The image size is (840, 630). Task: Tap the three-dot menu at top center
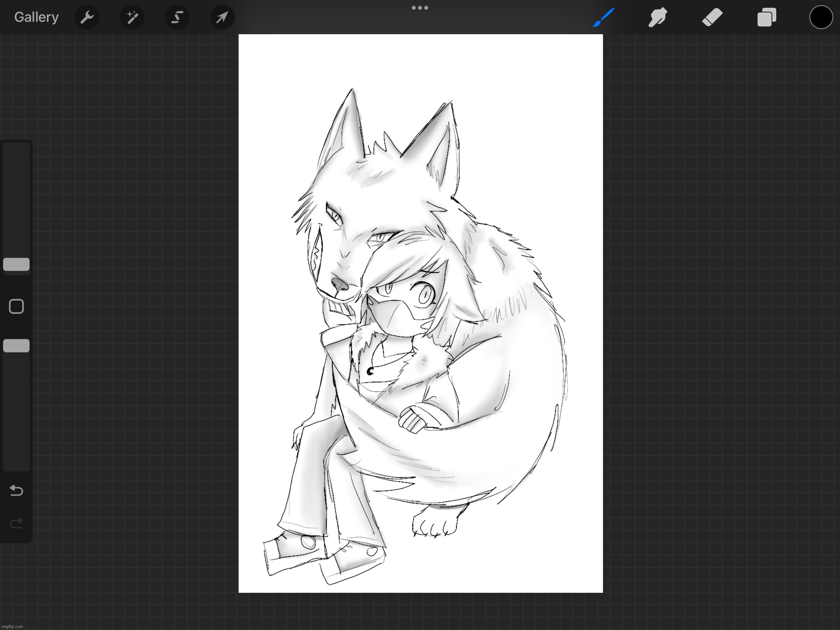click(x=420, y=7)
